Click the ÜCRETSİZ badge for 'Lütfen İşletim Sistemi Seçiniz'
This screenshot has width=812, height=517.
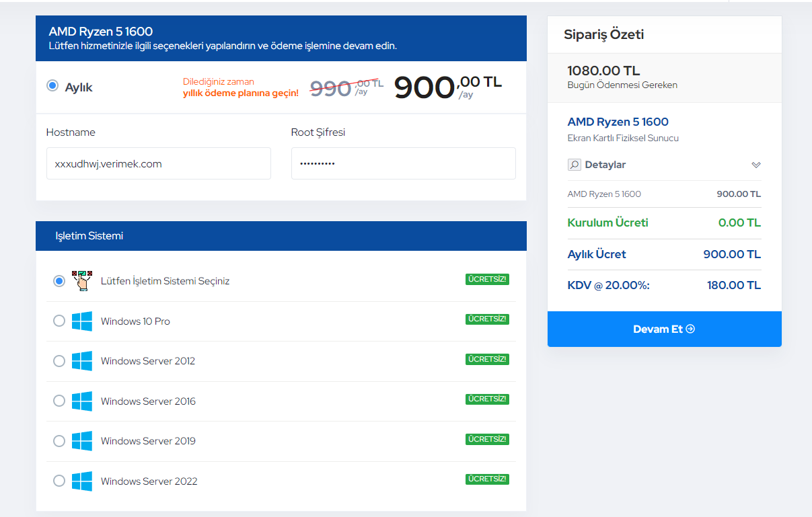(487, 279)
